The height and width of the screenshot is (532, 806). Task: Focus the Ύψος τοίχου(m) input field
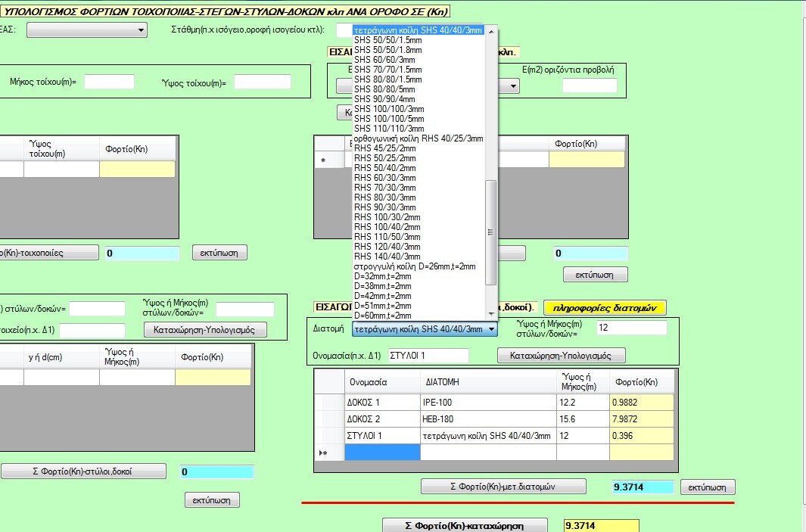262,82
